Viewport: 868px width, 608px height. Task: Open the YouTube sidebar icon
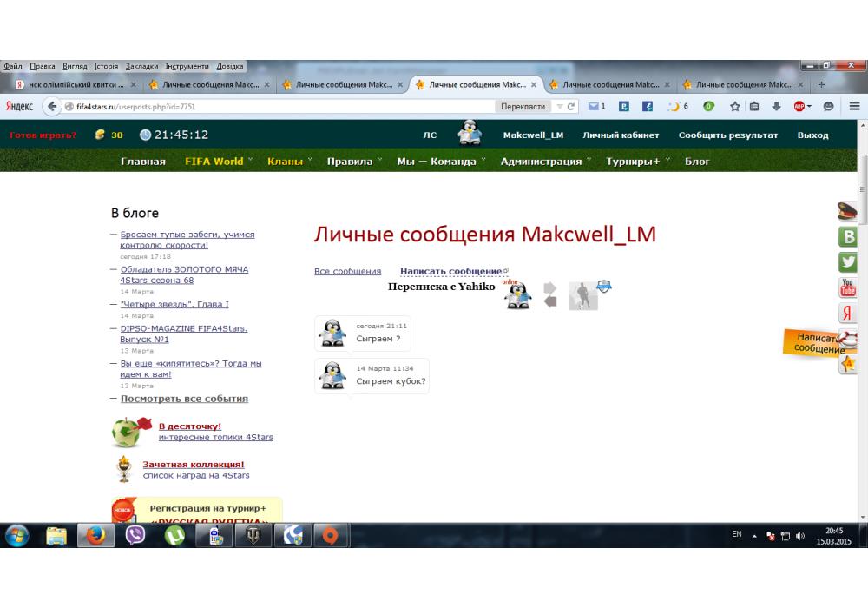[x=848, y=287]
